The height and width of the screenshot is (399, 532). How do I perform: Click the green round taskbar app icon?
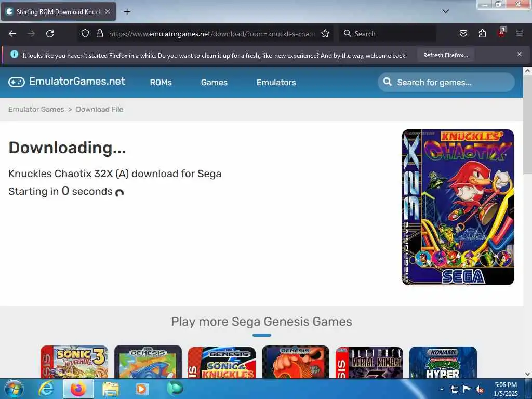175,388
